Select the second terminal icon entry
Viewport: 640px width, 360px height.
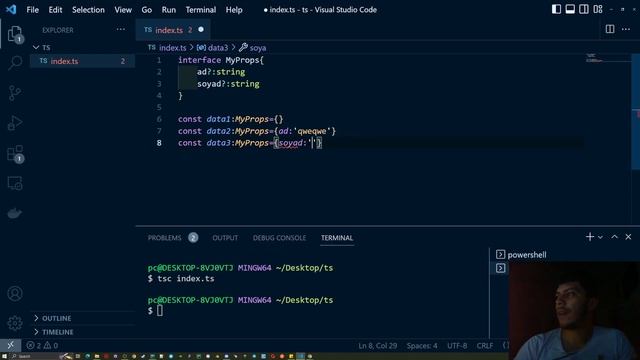click(x=500, y=268)
